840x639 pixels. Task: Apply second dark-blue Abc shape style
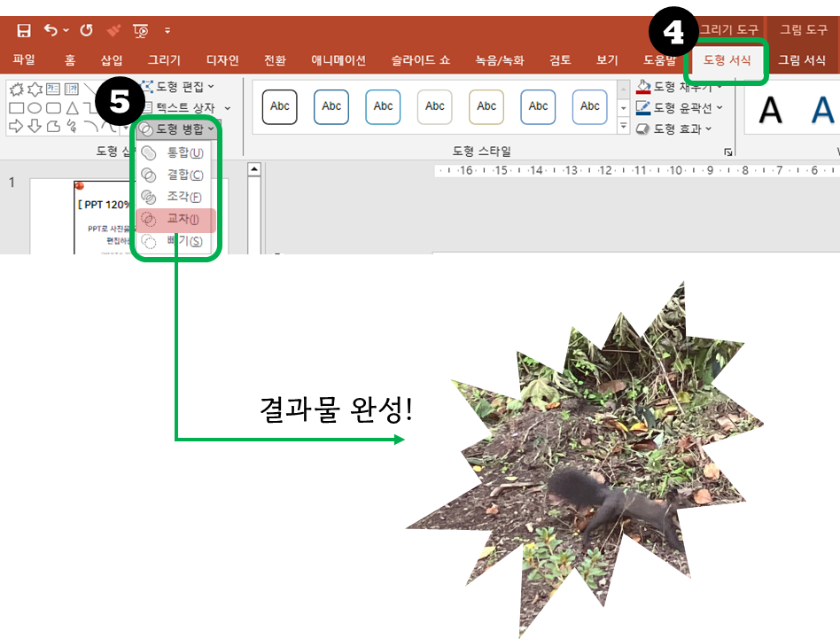tap(331, 106)
